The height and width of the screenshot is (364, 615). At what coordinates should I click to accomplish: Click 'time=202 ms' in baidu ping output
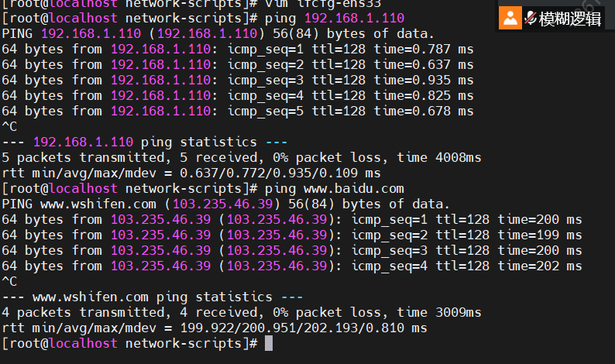pos(540,266)
